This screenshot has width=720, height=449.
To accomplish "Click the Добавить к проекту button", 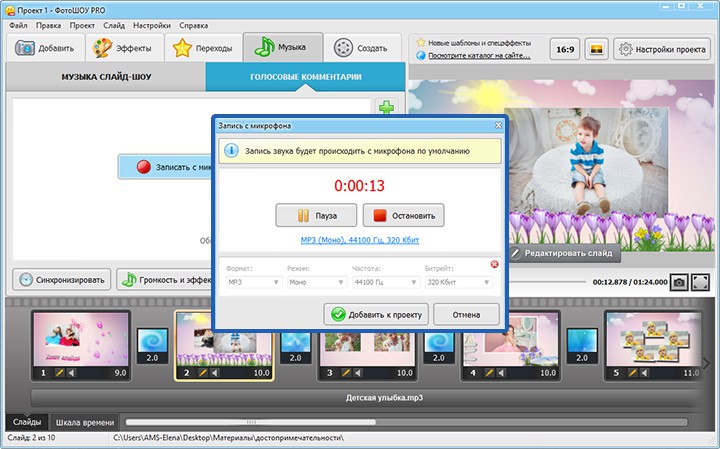I will tap(377, 314).
